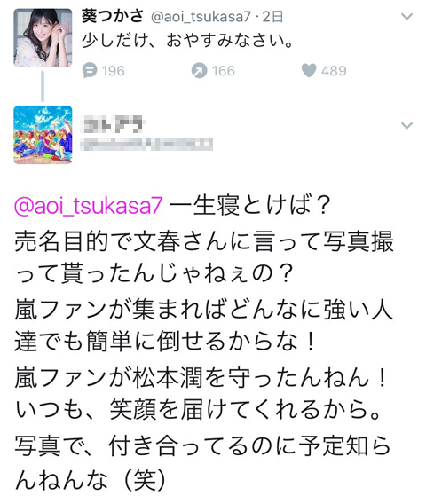Image resolution: width=426 pixels, height=504 pixels.
Task: Click the pink @aoi_tsukasa7 mention in the reply
Action: 88,206
